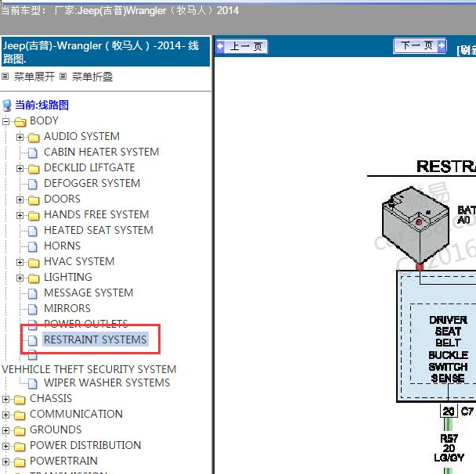Open 当前:线路图 root link
476x474 pixels.
pos(42,106)
